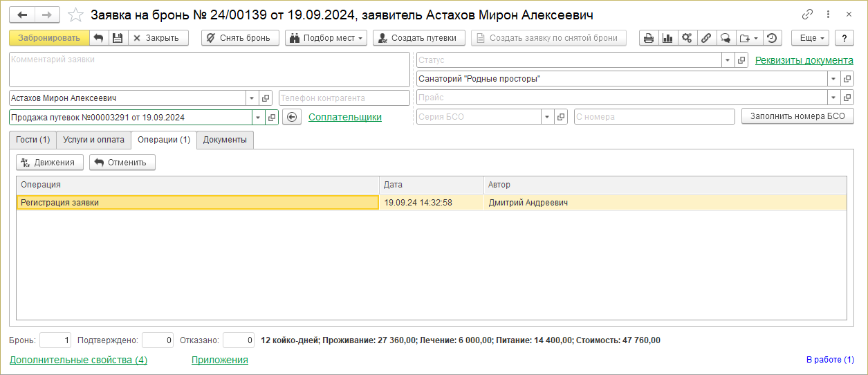This screenshot has width=868, height=375.
Task: Expand the Статус dropdown list
Action: click(728, 60)
